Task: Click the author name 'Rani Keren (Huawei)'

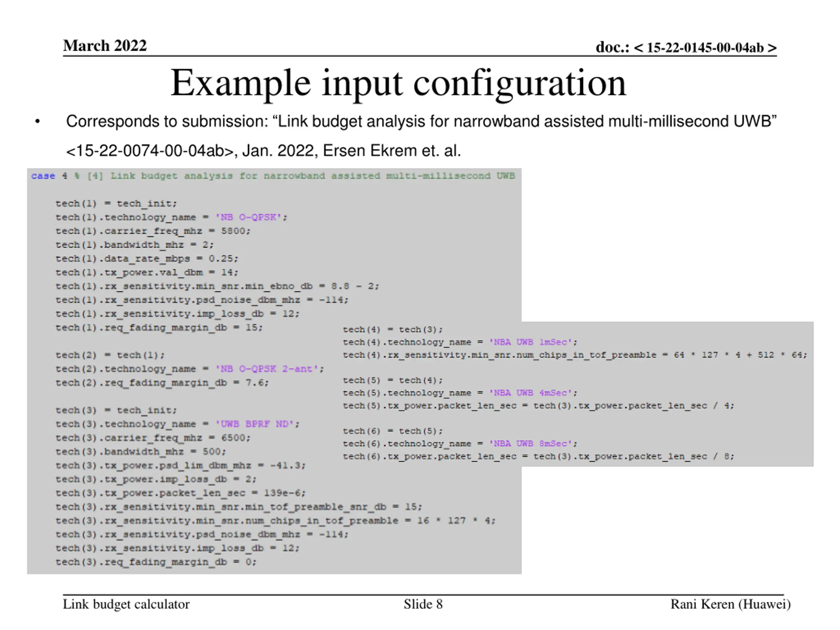Action: [730, 604]
